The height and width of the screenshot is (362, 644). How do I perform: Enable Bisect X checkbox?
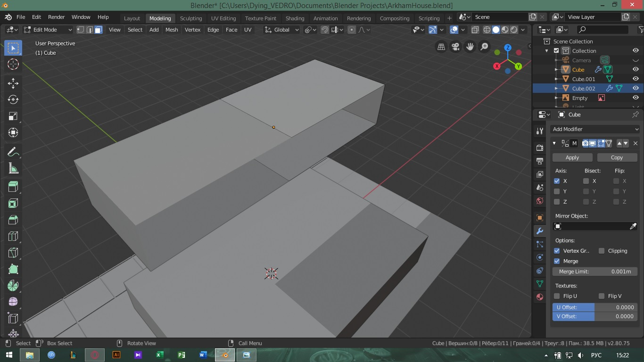click(586, 181)
